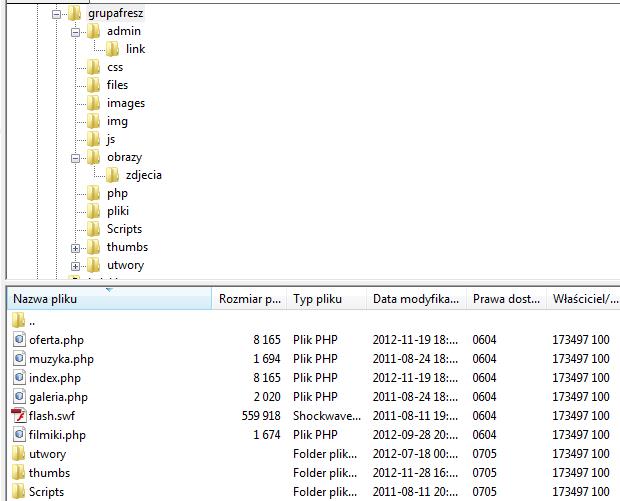Select the oferta.php file icon
Screen dimensions: 620x501
(19, 340)
